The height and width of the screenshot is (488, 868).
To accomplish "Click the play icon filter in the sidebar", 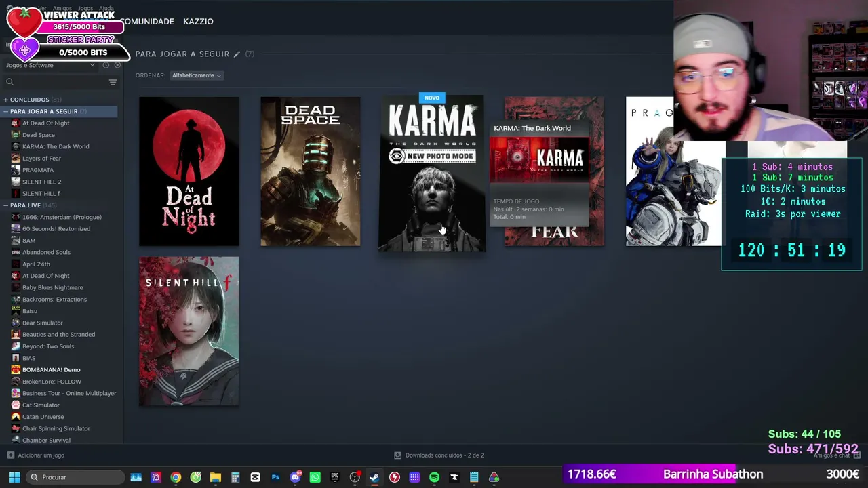I will coord(117,65).
